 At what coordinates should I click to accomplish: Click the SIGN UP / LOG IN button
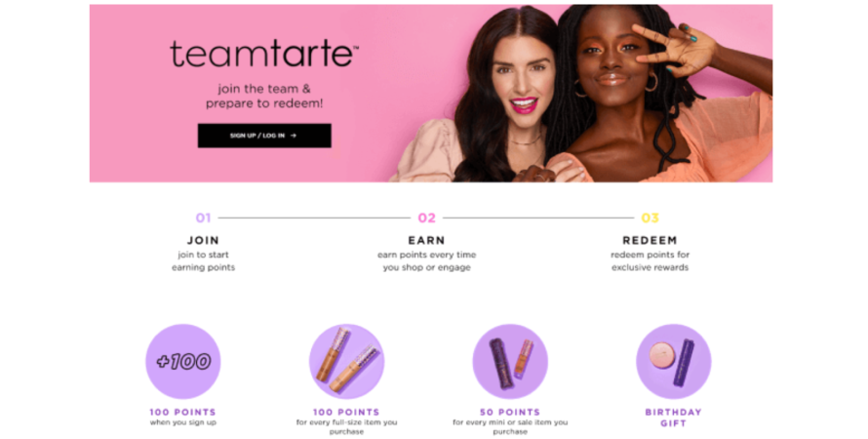click(264, 136)
